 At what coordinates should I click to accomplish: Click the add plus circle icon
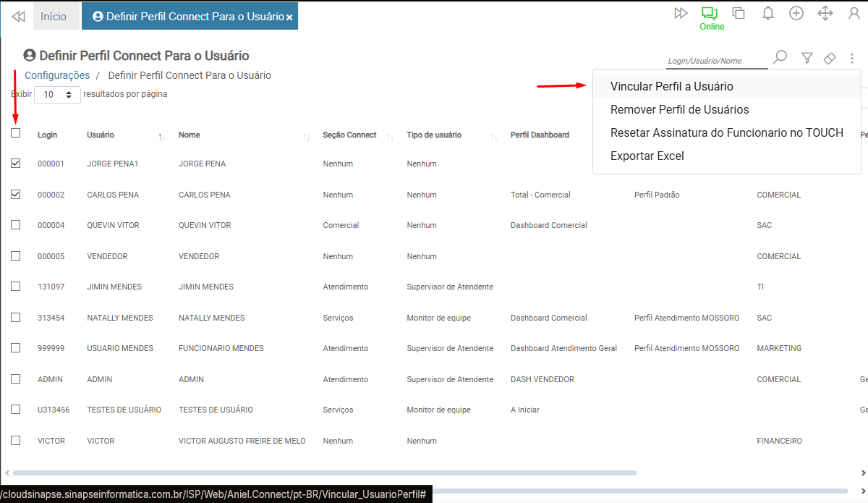[796, 13]
